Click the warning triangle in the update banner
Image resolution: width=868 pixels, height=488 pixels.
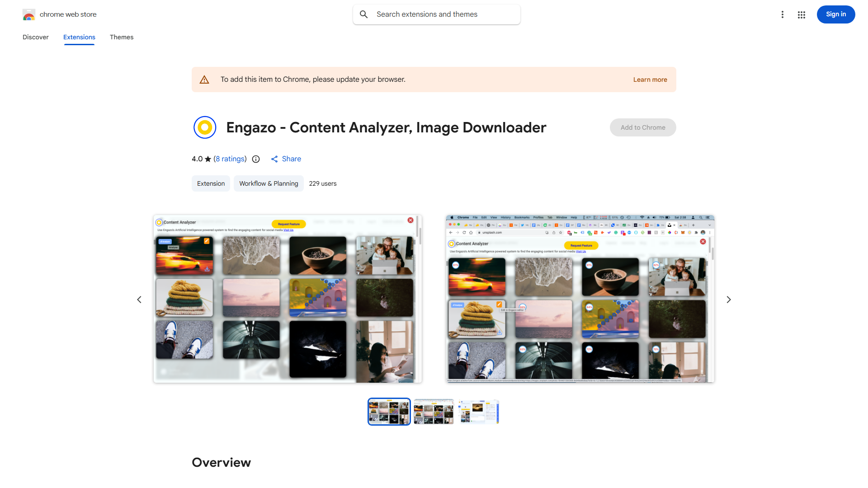click(204, 79)
